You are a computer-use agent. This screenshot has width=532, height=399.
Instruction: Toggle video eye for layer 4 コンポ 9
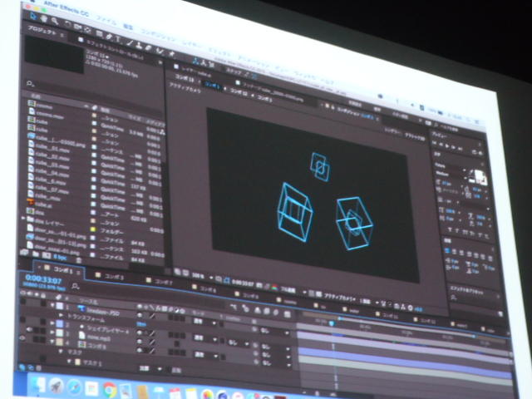(22, 338)
